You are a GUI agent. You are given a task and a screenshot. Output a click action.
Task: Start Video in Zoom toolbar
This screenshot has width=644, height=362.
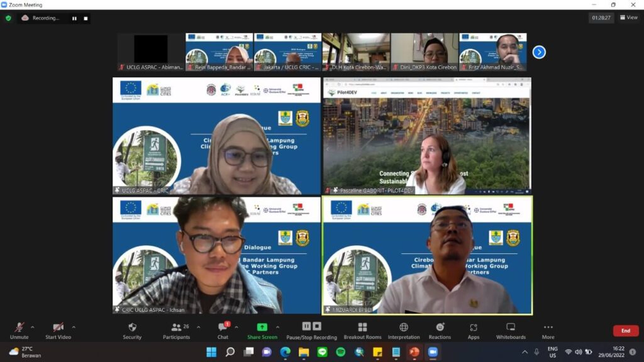click(x=58, y=331)
